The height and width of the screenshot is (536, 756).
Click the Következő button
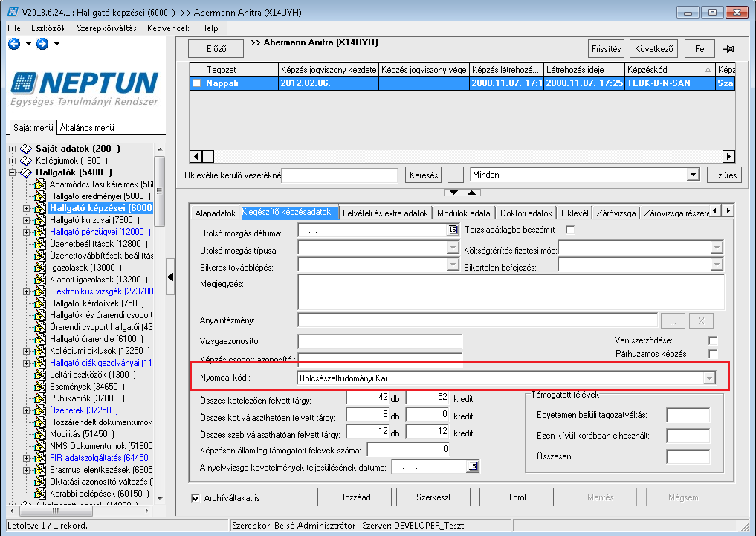[653, 48]
